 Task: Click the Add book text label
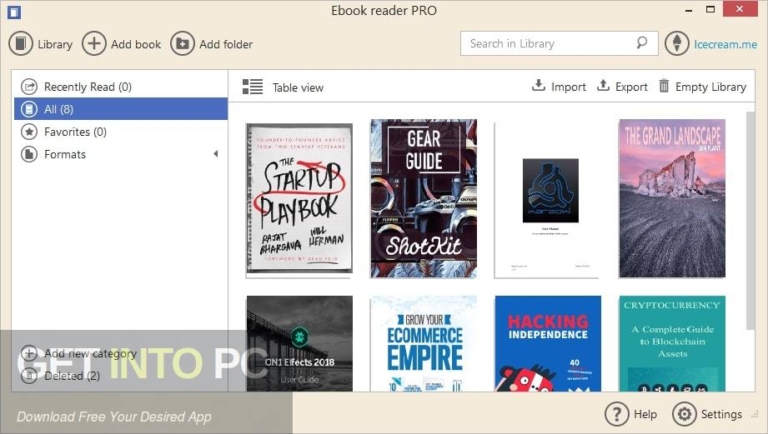point(136,45)
